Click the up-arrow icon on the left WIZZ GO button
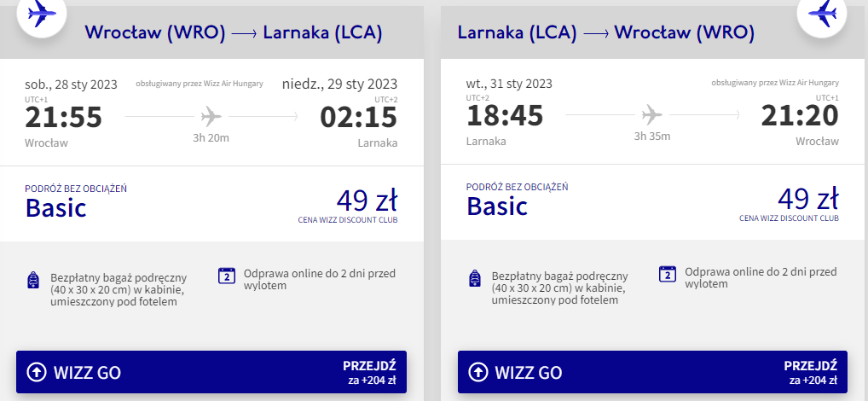This screenshot has height=401, width=868. pyautogui.click(x=37, y=372)
